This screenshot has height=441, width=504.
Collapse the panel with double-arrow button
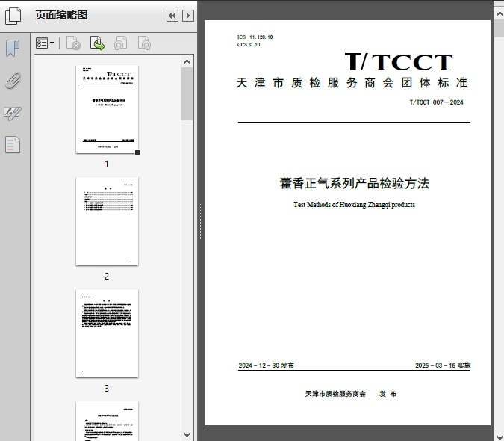click(x=172, y=16)
